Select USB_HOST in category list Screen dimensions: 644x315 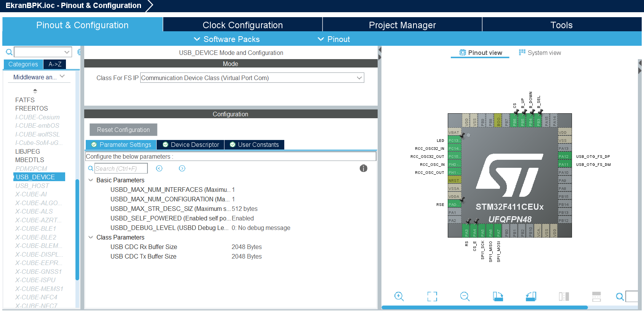(32, 186)
